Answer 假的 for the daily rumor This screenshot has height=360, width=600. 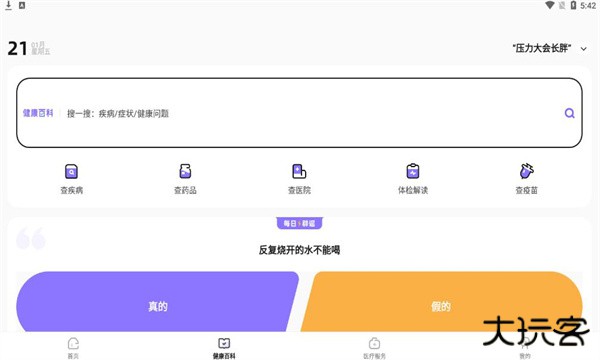point(441,302)
